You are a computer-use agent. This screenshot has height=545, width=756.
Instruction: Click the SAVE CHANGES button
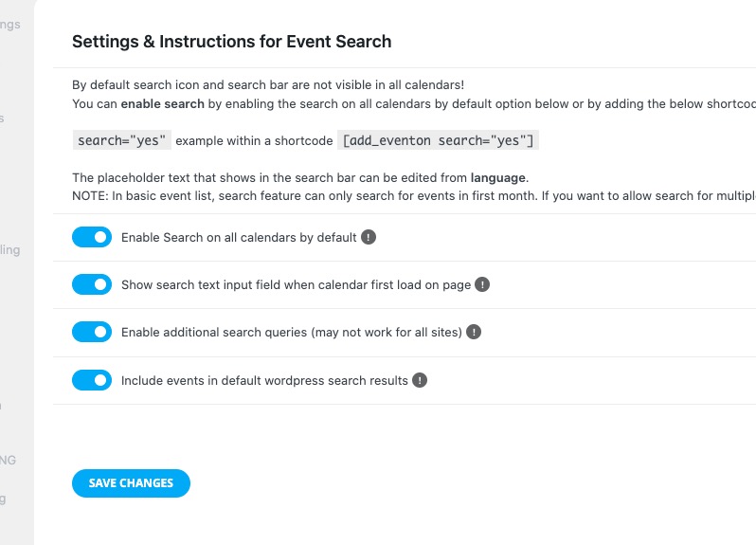tap(131, 482)
